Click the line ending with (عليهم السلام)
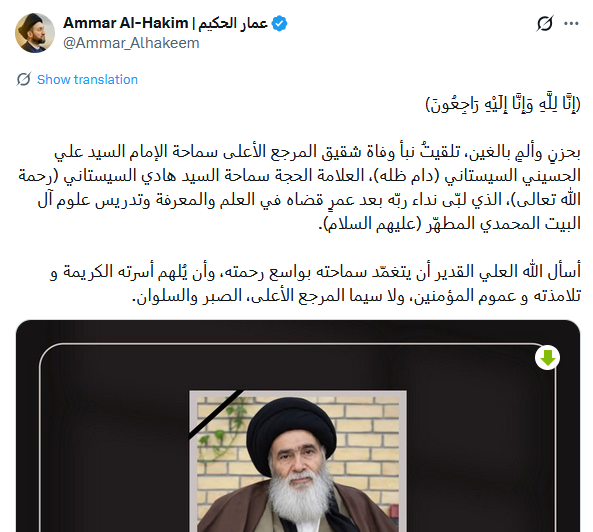 [x=449, y=224]
